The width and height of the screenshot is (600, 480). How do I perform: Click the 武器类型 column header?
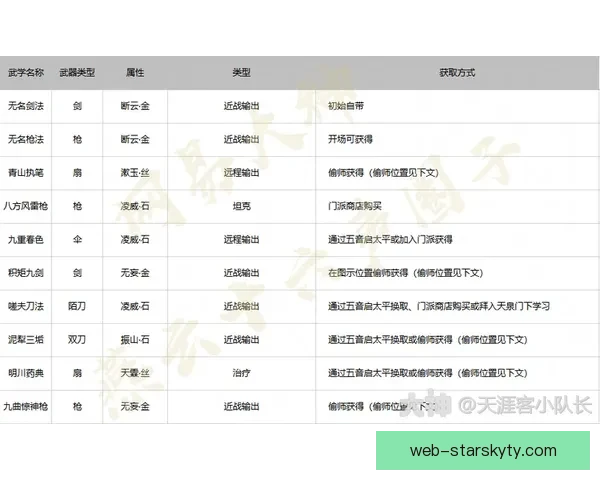tap(77, 72)
